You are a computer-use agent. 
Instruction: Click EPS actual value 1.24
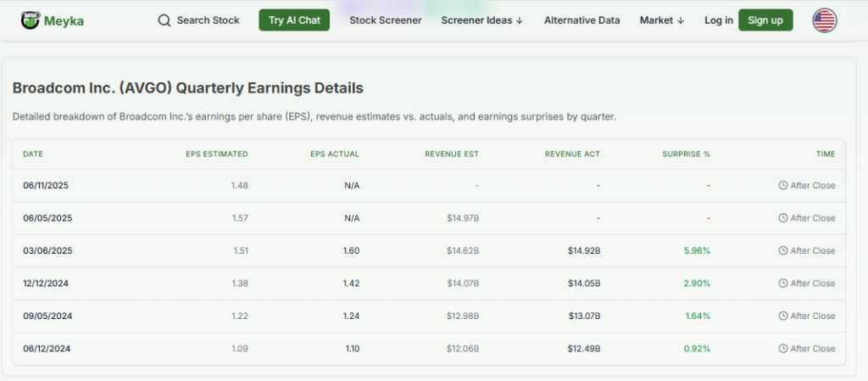tap(351, 317)
